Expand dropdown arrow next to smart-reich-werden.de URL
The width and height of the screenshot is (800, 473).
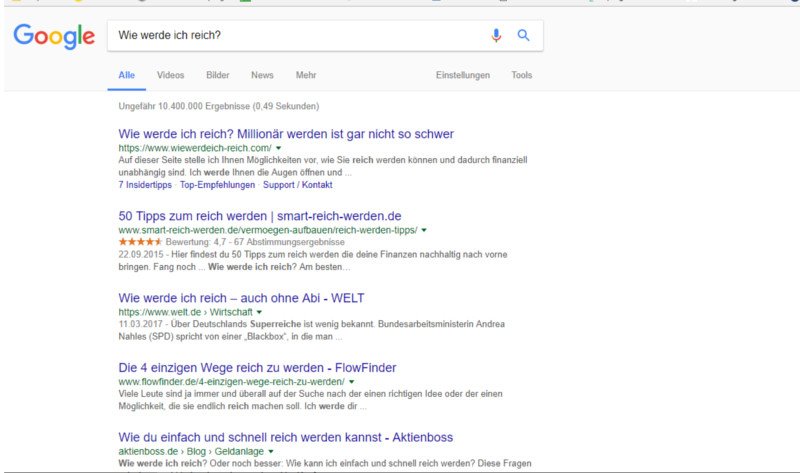click(424, 230)
